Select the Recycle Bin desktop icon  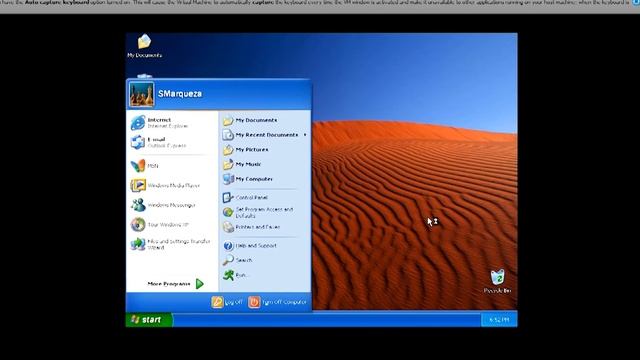[x=497, y=278]
